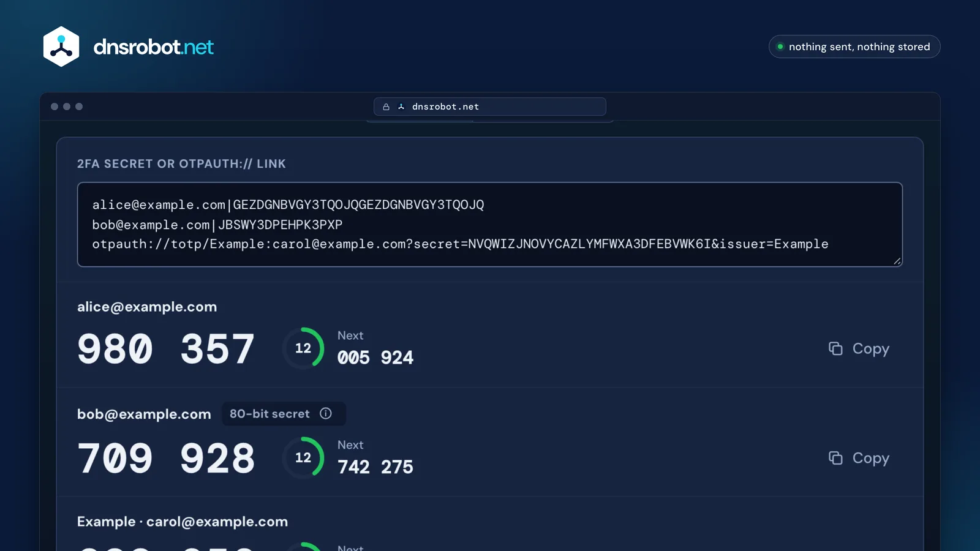Open the dnsrobot.net brand name link
Image resolution: width=980 pixels, height=551 pixels.
coord(153,47)
